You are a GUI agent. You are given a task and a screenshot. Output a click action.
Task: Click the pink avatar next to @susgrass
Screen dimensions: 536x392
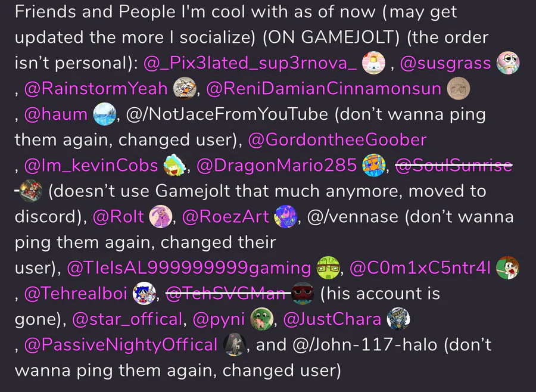tap(508, 63)
